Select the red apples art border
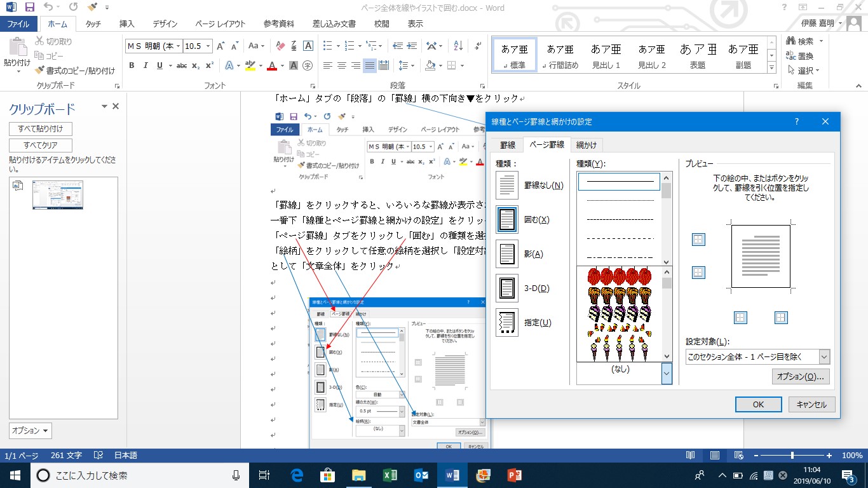The height and width of the screenshot is (488, 868). click(620, 276)
